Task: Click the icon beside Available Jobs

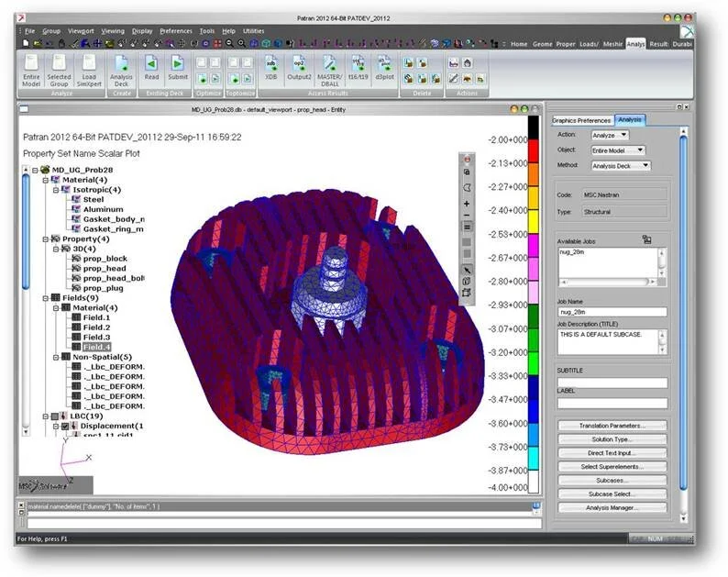Action: pyautogui.click(x=646, y=239)
